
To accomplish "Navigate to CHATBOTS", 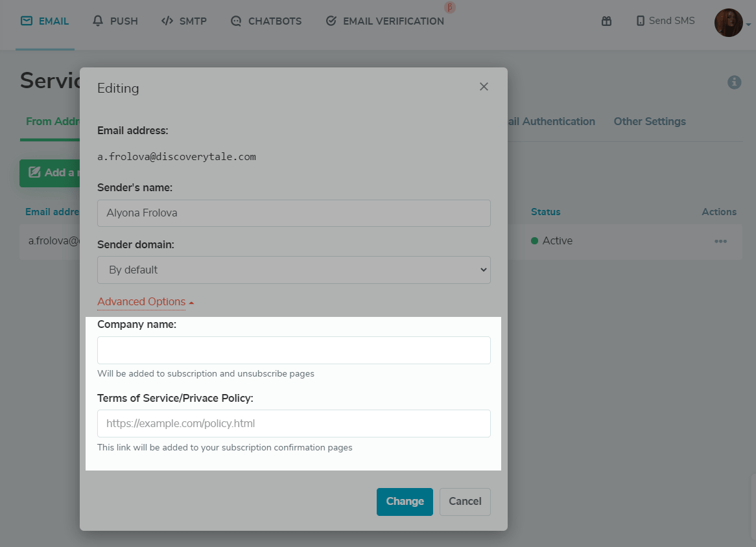I will (x=266, y=21).
